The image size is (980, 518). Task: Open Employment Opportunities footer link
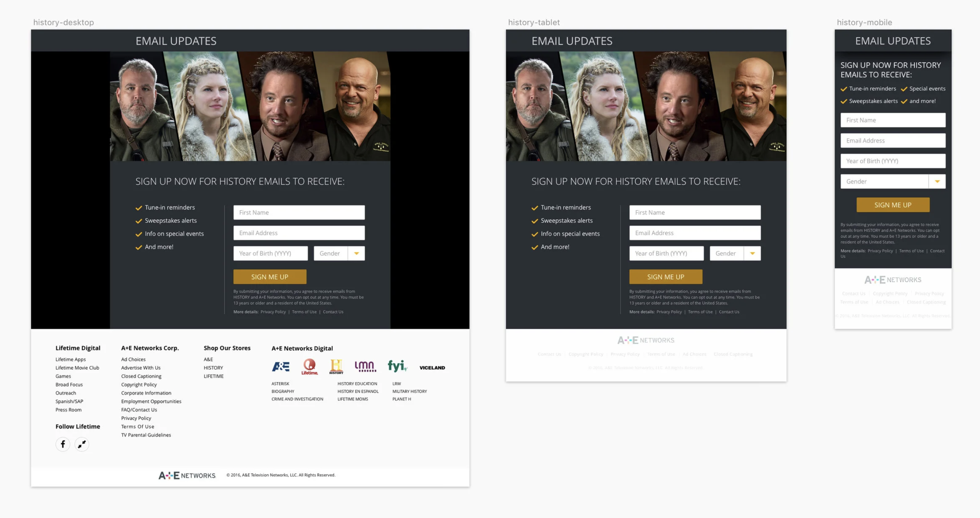(151, 401)
